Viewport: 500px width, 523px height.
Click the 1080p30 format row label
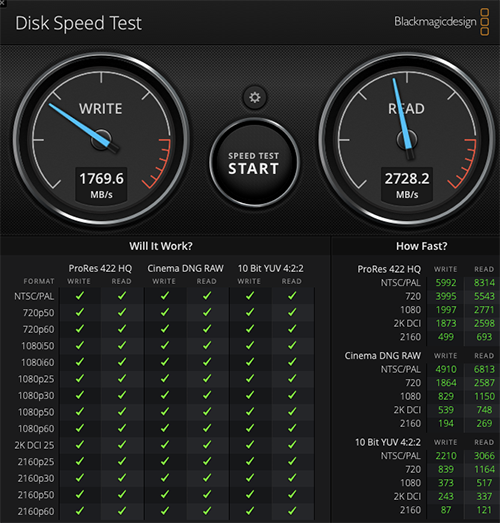[x=36, y=396]
